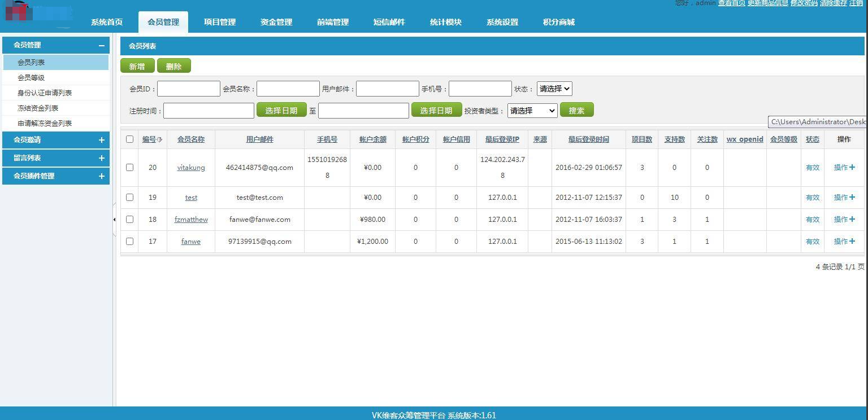Open the 状态 dropdown filter
868x420 pixels.
[554, 89]
